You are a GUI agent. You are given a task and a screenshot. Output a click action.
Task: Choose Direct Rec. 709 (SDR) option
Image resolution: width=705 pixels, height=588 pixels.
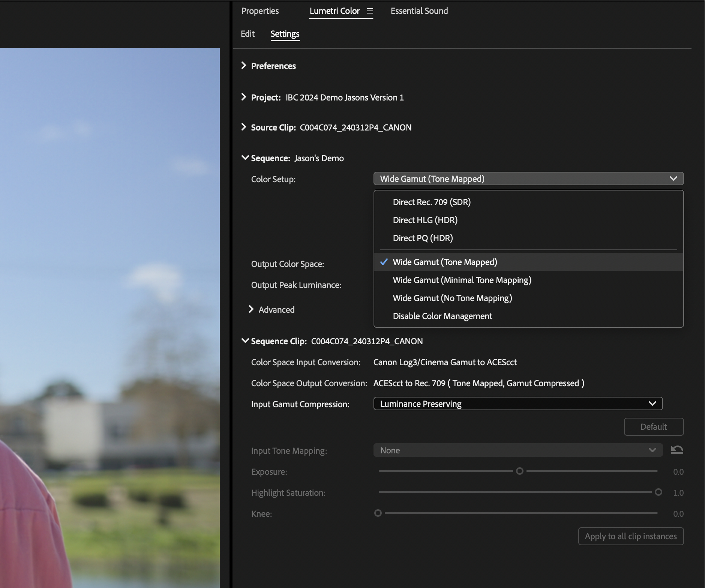528,202
